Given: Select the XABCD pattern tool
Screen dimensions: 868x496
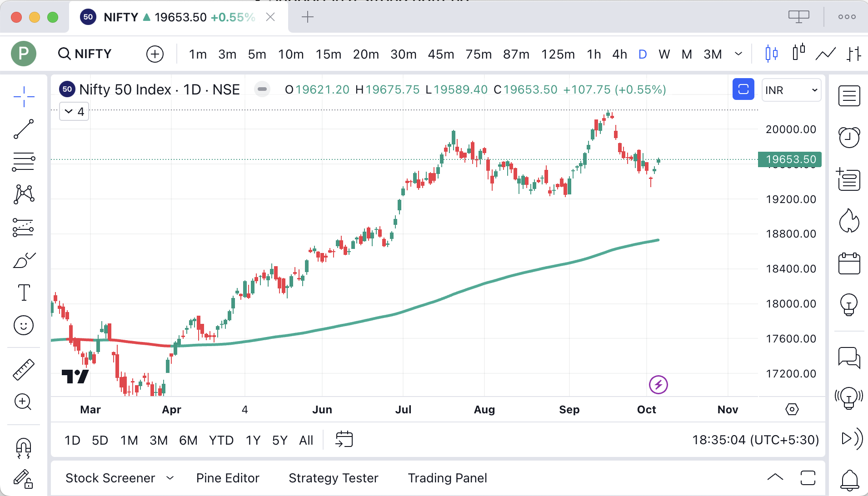Looking at the screenshot, I should 24,194.
